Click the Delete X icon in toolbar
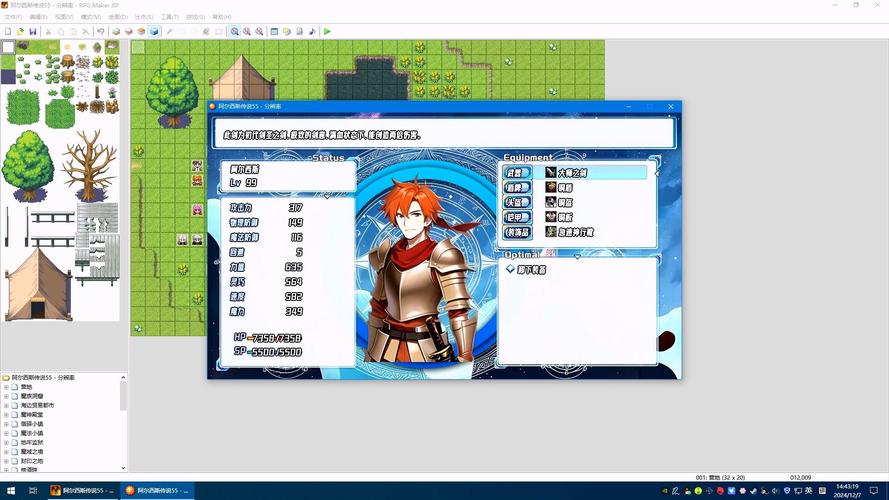 pyautogui.click(x=86, y=32)
